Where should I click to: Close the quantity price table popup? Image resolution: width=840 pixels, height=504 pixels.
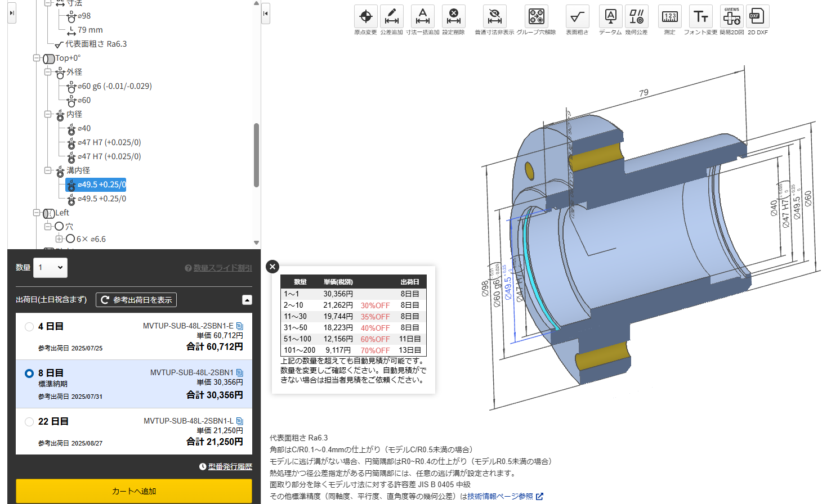point(272,267)
